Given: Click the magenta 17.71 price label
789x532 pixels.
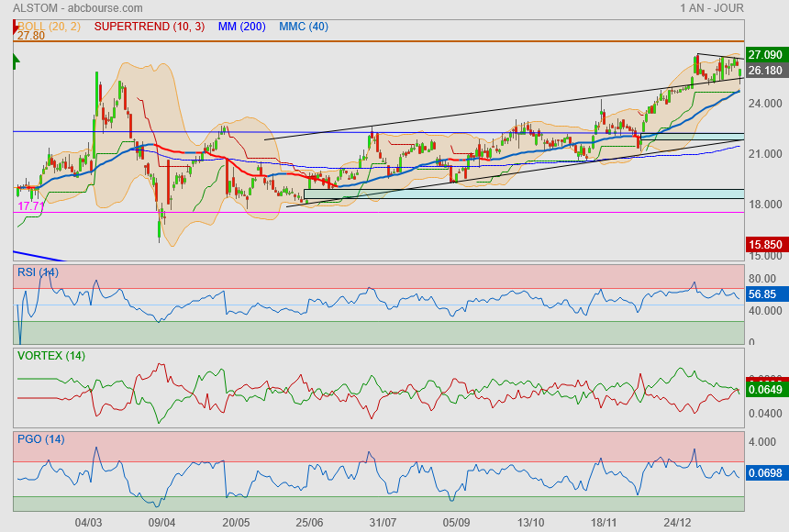Looking at the screenshot, I should click(31, 206).
